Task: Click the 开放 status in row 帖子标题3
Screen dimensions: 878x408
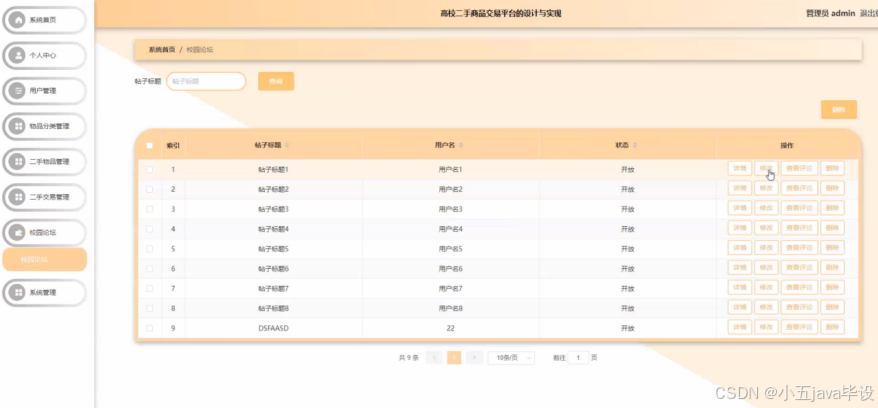Action: (628, 209)
